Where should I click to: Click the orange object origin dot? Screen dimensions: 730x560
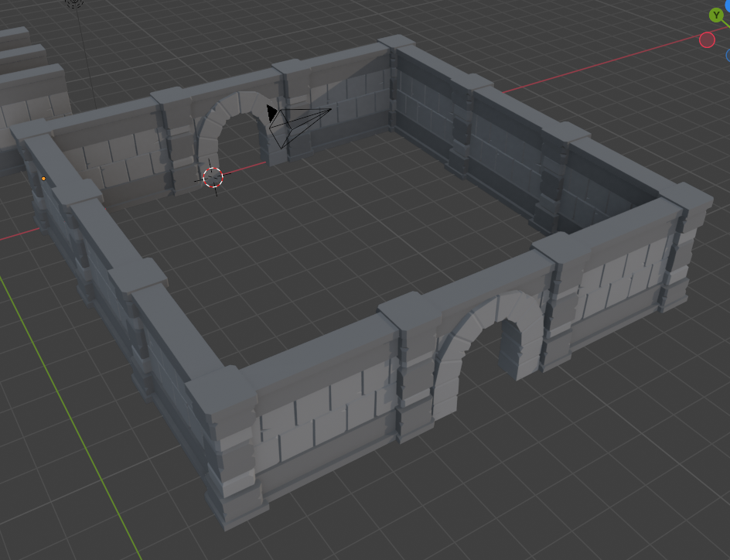44,179
